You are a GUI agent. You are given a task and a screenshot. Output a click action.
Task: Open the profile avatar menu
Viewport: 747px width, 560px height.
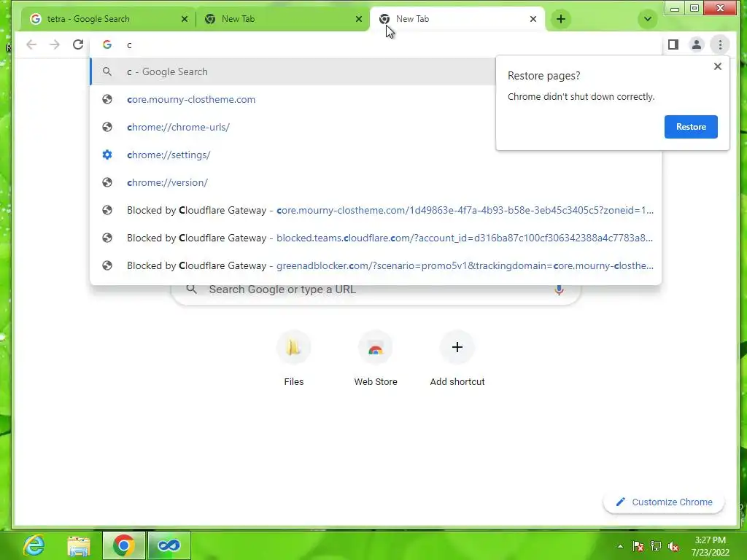[697, 44]
